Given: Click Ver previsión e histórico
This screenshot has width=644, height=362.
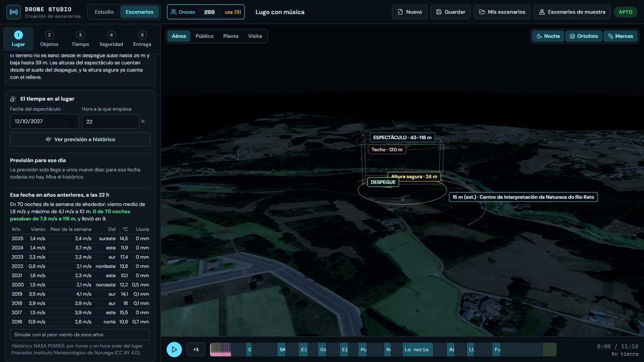Looking at the screenshot, I should pos(80,140).
